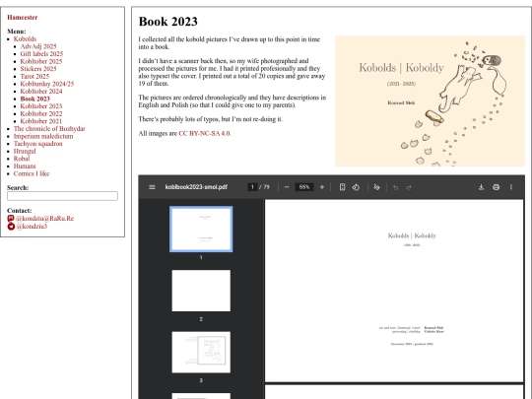
Task: Open the CC BY-NC-SA 4.0 license link
Action: click(205, 133)
